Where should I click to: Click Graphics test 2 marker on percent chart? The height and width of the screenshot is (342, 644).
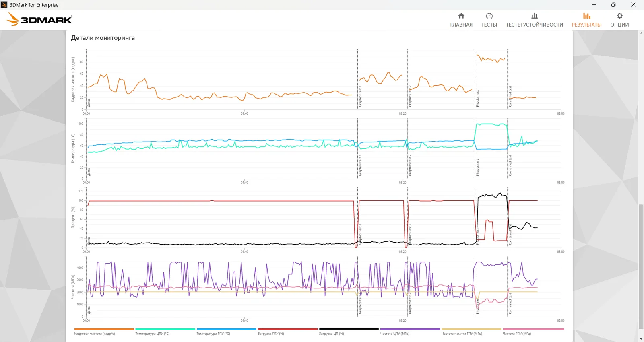(x=410, y=235)
